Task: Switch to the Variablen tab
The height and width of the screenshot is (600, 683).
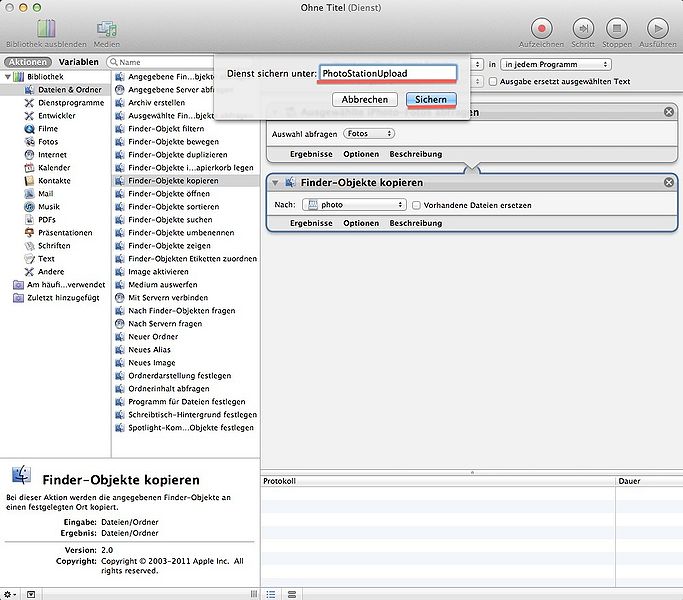Action: click(x=78, y=62)
